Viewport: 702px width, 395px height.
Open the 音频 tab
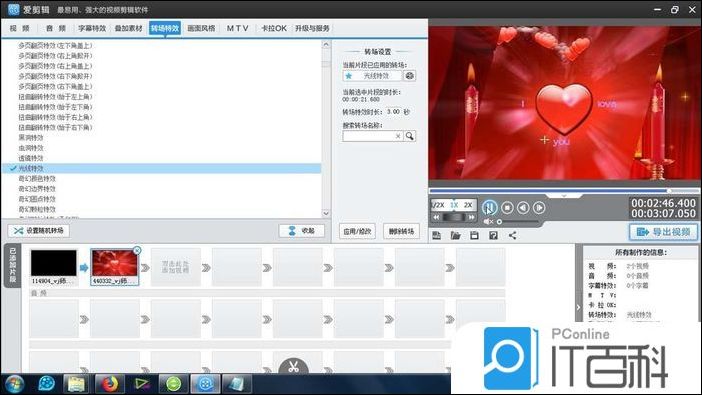[56, 28]
